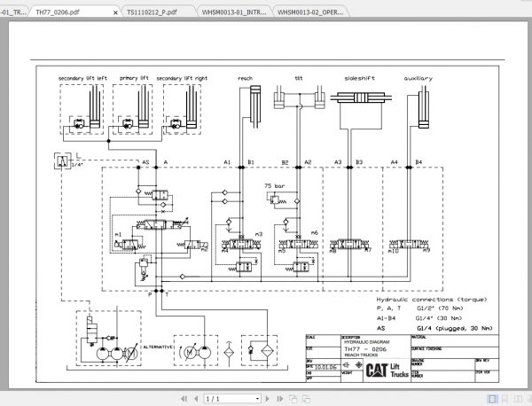
Task: Select facing pages layout icon
Action: click(518, 399)
